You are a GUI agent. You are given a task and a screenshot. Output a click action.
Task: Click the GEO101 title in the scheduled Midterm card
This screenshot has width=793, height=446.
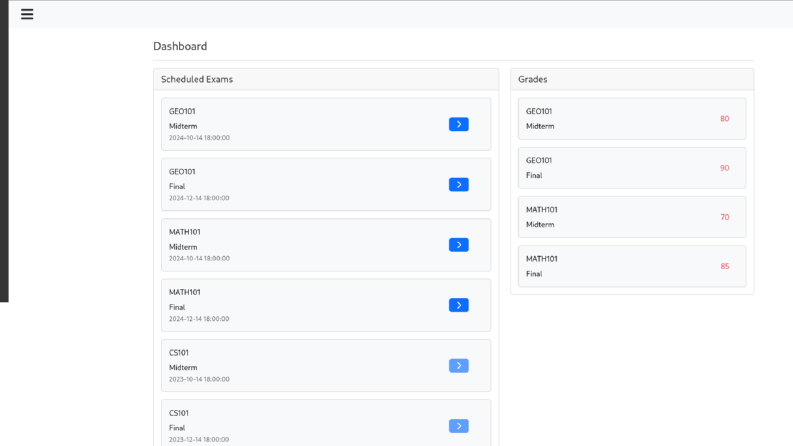click(182, 111)
